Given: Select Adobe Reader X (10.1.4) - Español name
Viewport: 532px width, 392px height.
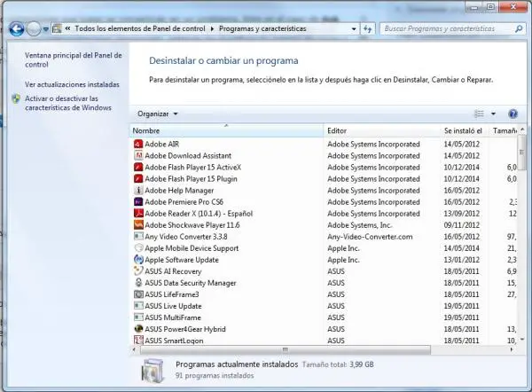Looking at the screenshot, I should (199, 214).
